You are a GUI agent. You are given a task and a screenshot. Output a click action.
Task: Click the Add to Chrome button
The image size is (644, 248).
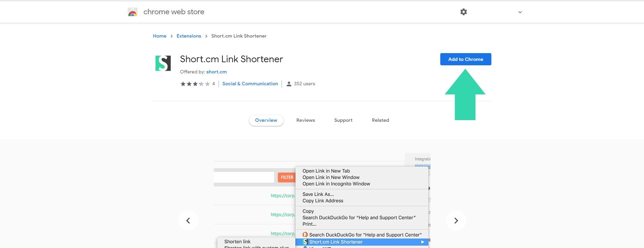click(466, 59)
